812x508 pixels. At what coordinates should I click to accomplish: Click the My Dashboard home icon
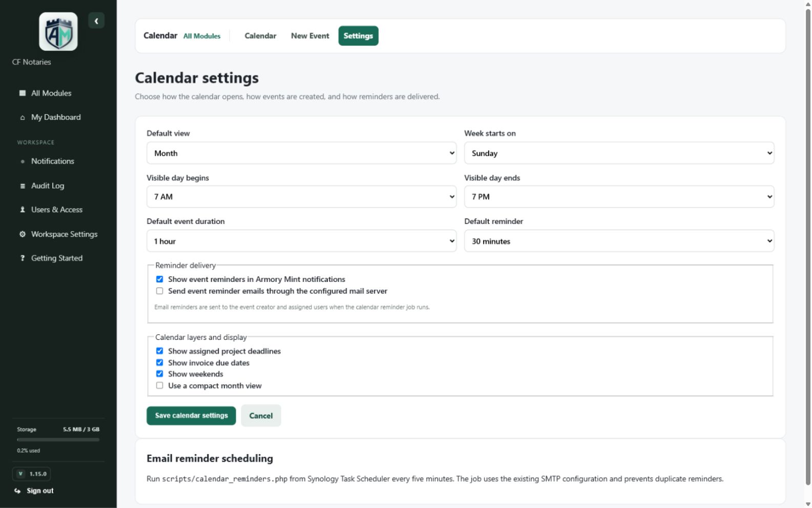23,117
